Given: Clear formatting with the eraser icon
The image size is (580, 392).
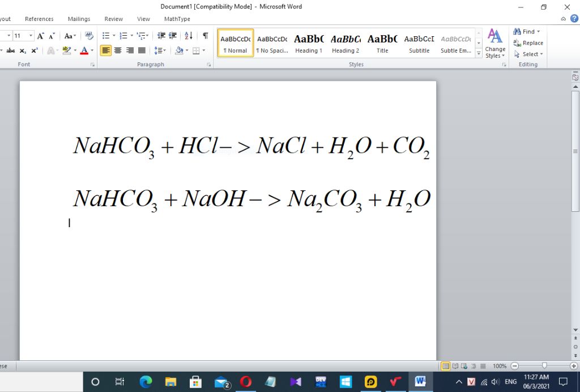Looking at the screenshot, I should click(89, 36).
